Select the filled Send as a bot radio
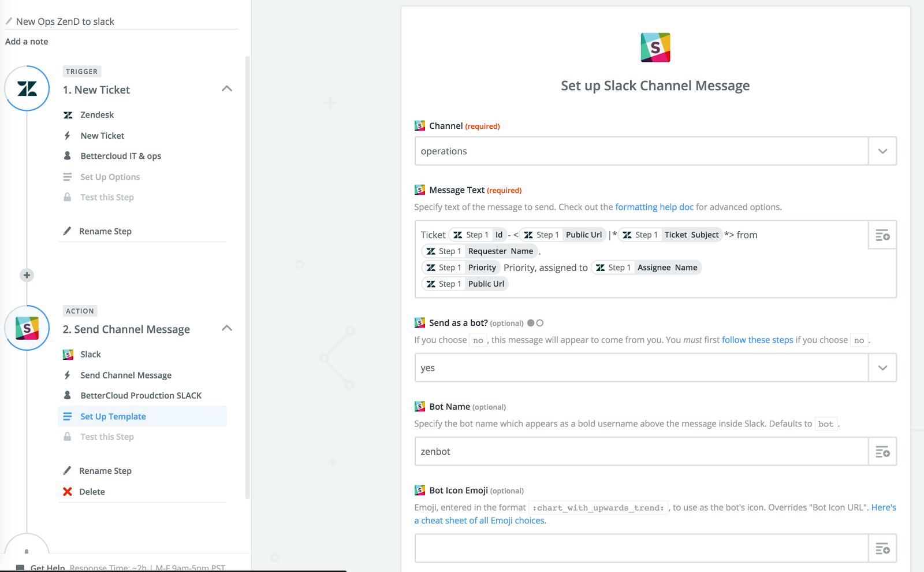 point(531,324)
